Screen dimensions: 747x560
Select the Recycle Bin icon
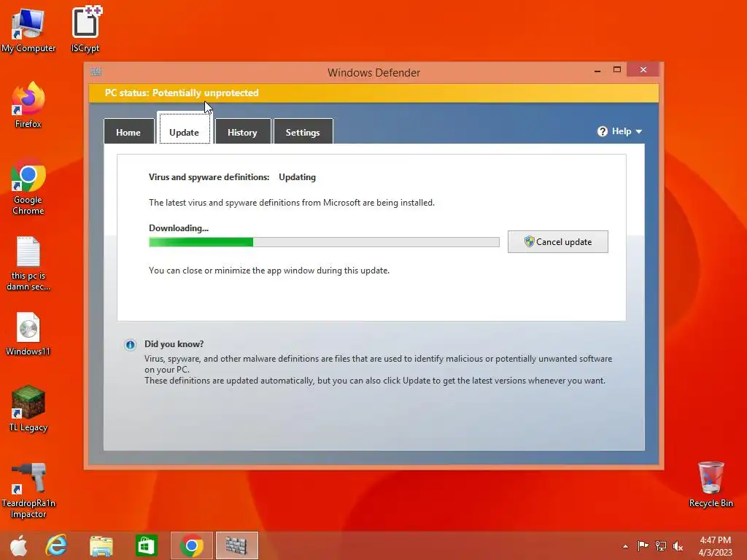click(x=711, y=484)
